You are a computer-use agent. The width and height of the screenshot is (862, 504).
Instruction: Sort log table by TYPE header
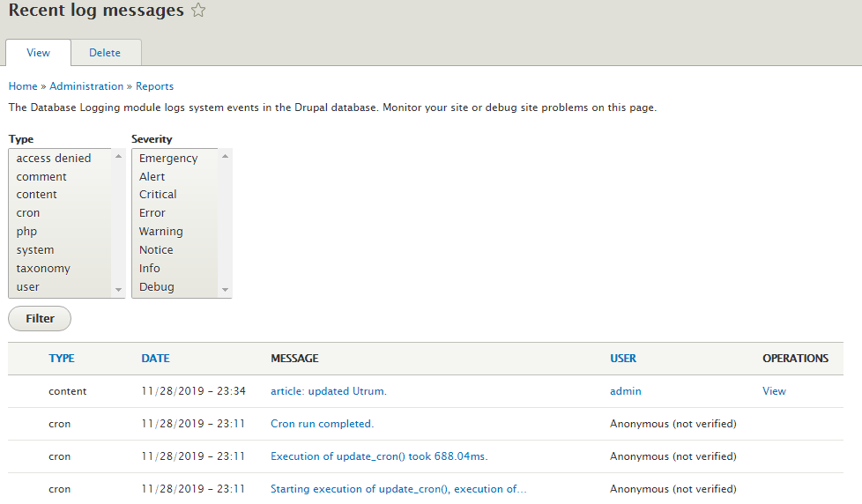(62, 359)
